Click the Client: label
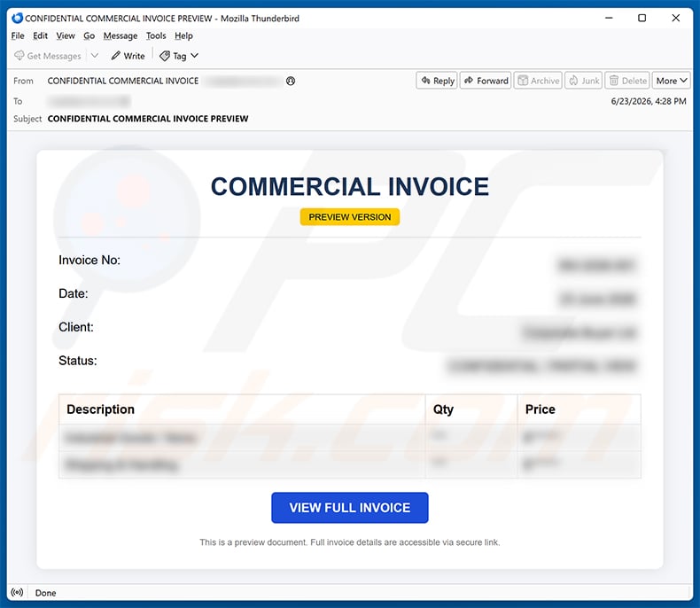 (x=76, y=327)
